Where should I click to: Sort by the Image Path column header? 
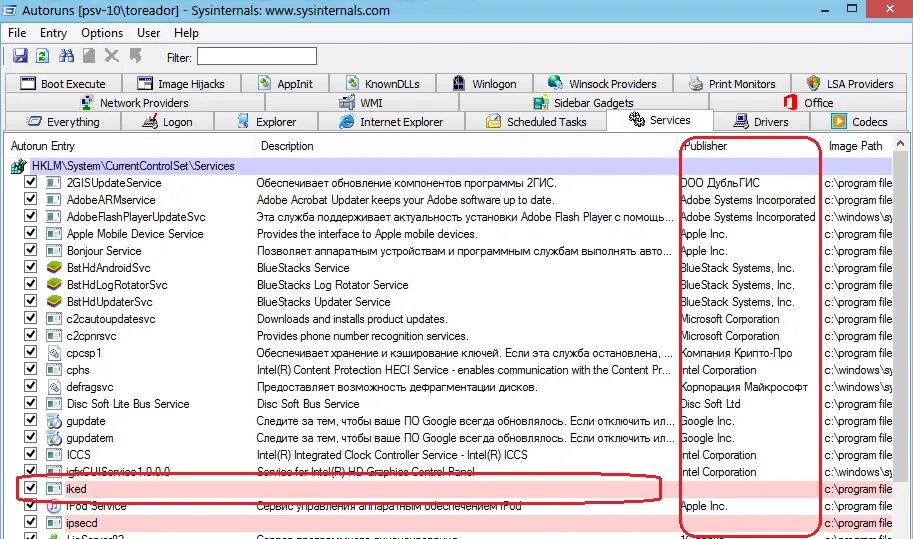pyautogui.click(x=858, y=146)
